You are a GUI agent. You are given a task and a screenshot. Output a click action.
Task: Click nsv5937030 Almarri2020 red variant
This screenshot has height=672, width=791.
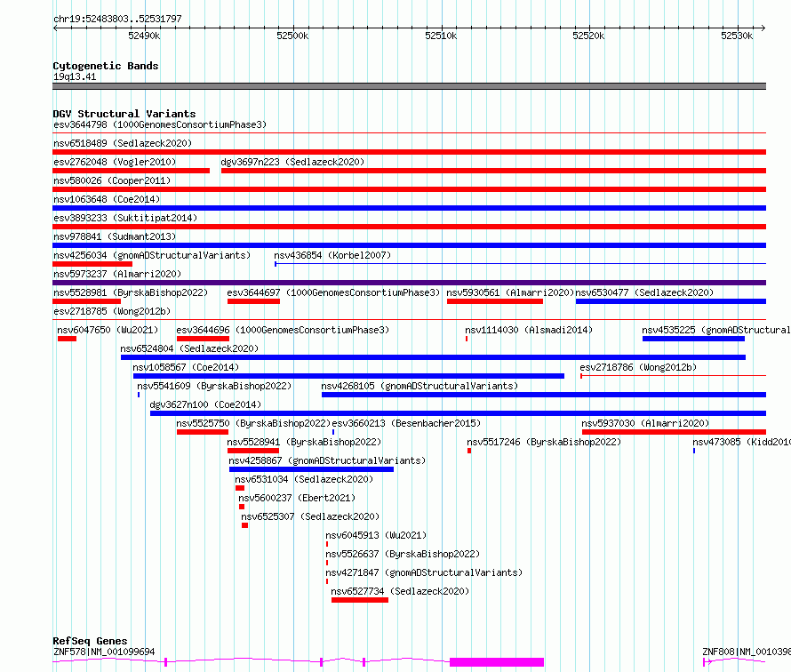(x=674, y=432)
